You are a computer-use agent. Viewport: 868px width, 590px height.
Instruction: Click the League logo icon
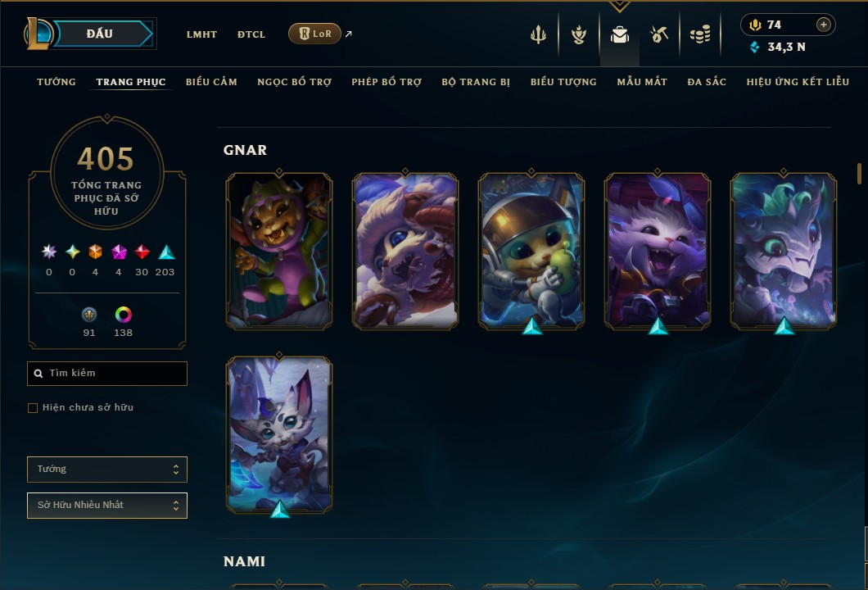click(38, 34)
